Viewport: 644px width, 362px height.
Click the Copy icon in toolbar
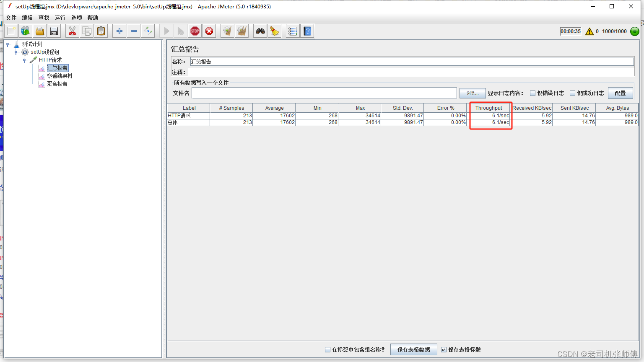click(x=87, y=31)
